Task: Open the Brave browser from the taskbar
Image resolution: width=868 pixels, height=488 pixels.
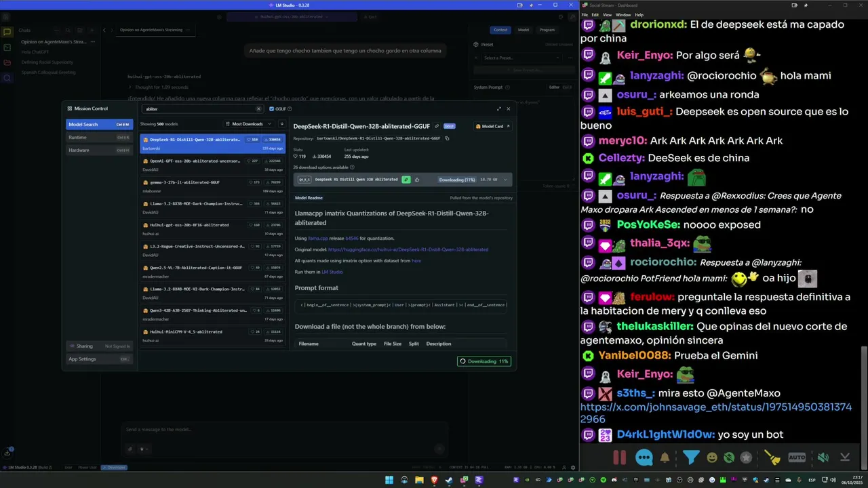Action: point(434,480)
